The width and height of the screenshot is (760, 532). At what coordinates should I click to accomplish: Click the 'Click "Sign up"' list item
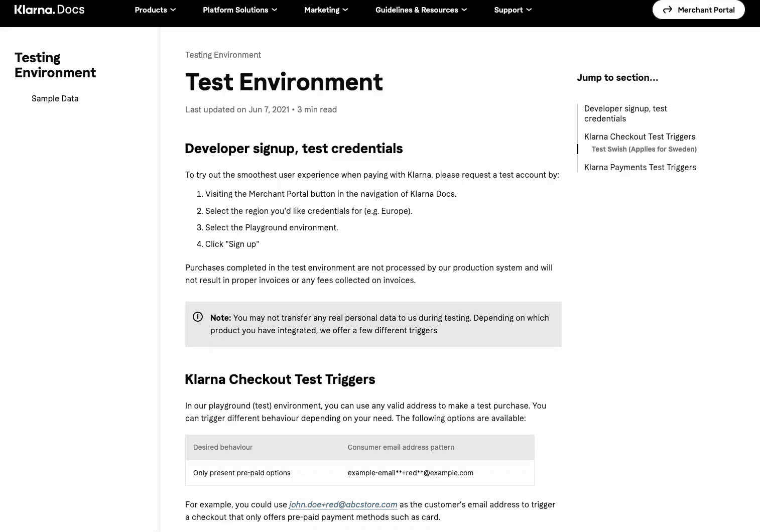[x=232, y=244]
